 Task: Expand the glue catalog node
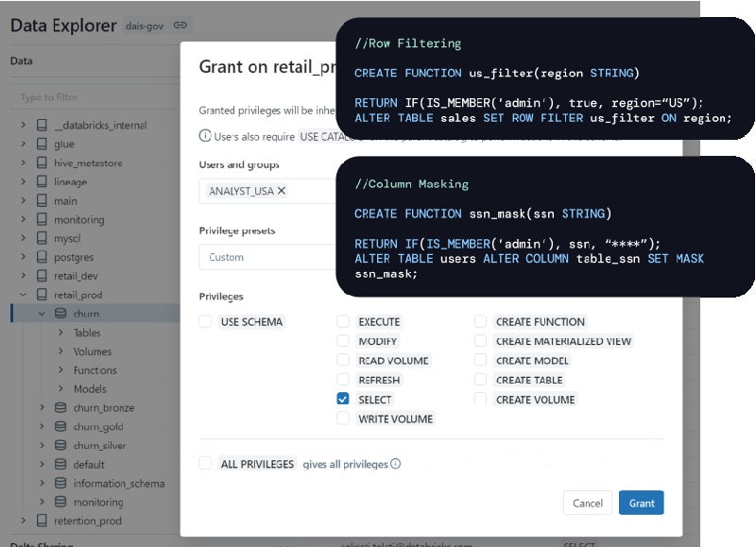point(23,144)
